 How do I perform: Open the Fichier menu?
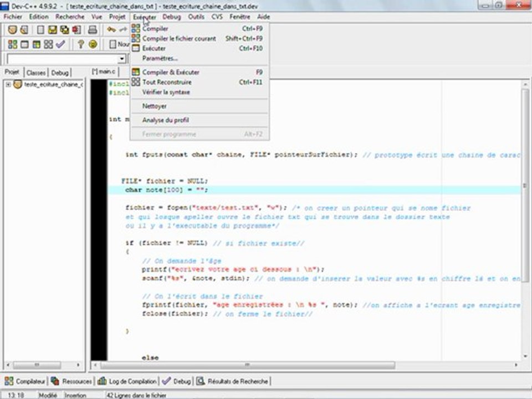13,17
